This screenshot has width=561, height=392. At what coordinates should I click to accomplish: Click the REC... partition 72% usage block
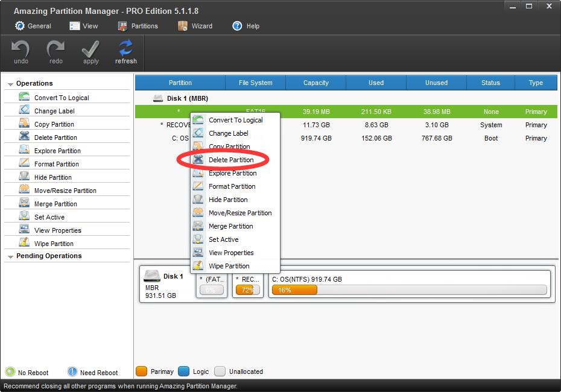pos(247,285)
